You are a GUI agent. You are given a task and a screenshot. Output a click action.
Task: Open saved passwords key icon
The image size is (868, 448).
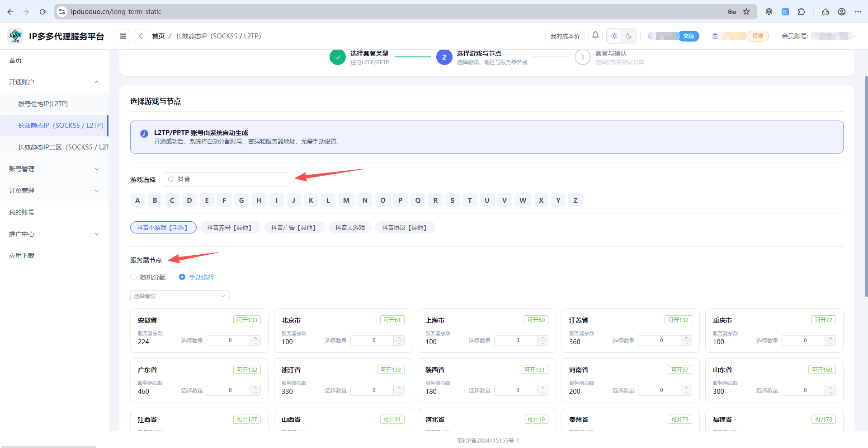click(x=732, y=12)
